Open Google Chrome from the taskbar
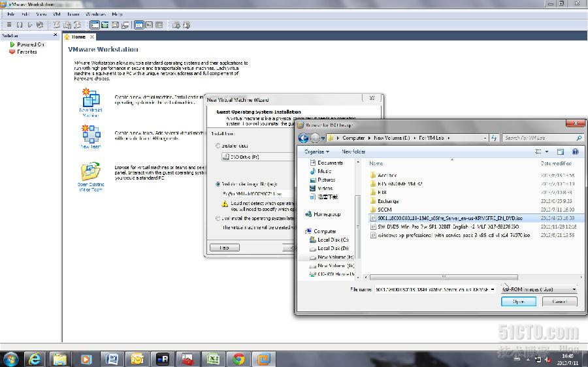This screenshot has width=588, height=367. 238,359
